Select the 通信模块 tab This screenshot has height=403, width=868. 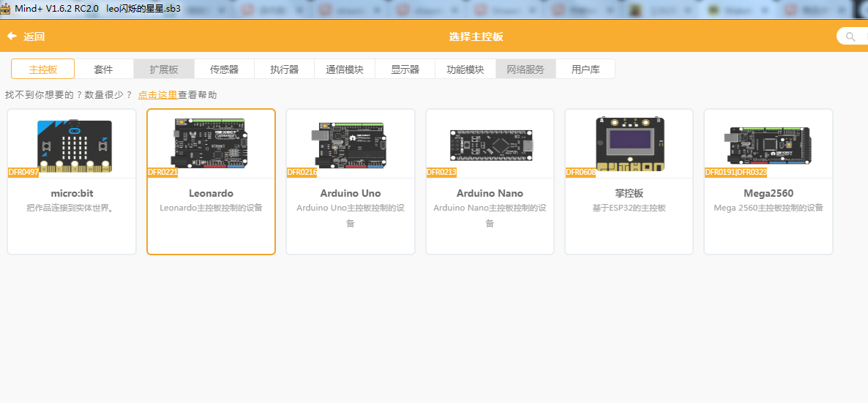point(345,69)
